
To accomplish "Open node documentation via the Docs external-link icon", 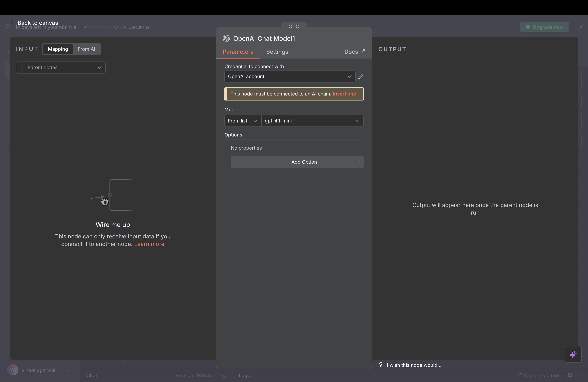I will click(x=363, y=52).
